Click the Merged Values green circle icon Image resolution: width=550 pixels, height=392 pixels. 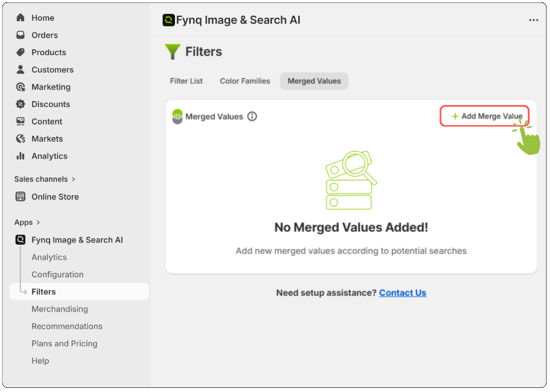(177, 116)
